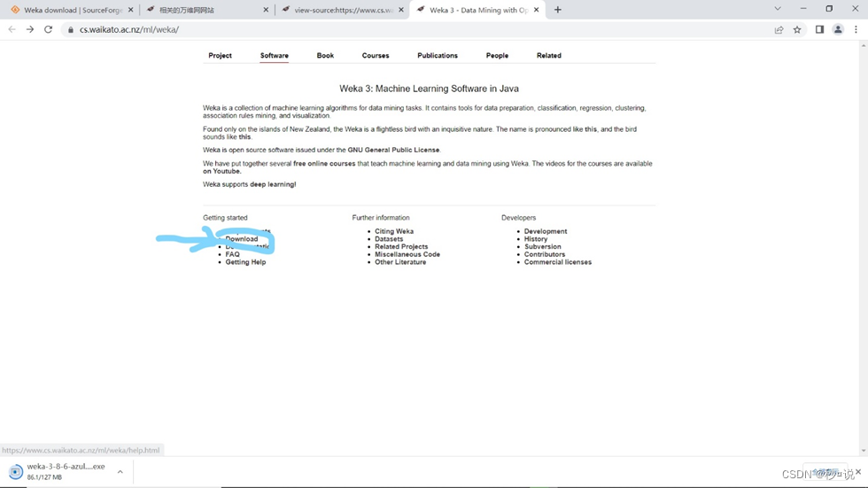
Task: Close the downloads bar
Action: (858, 471)
